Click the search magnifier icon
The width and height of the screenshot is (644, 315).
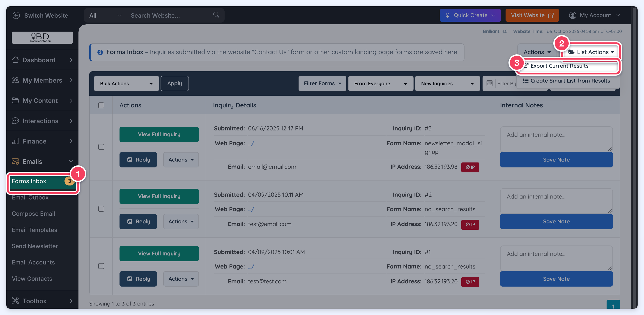(x=216, y=15)
